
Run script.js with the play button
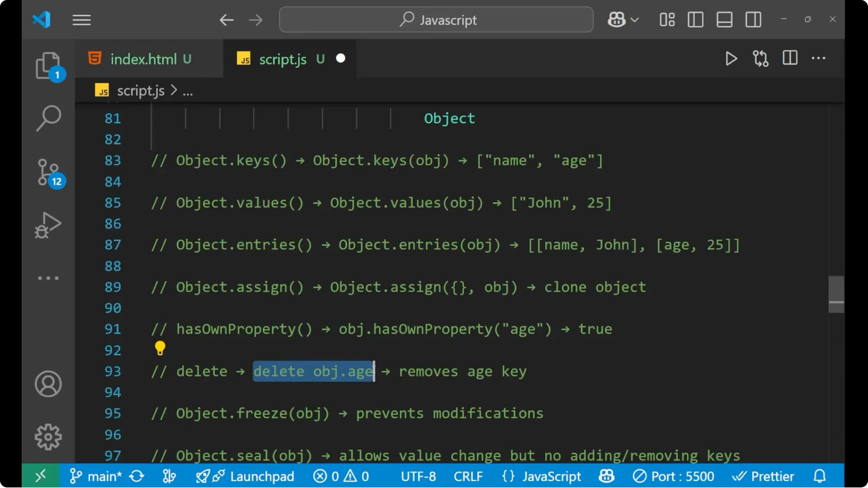731,59
